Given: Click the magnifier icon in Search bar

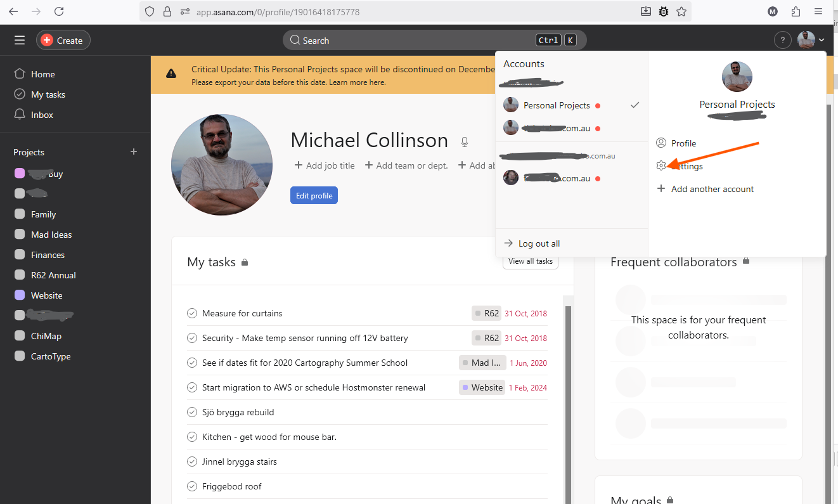Looking at the screenshot, I should [295, 41].
